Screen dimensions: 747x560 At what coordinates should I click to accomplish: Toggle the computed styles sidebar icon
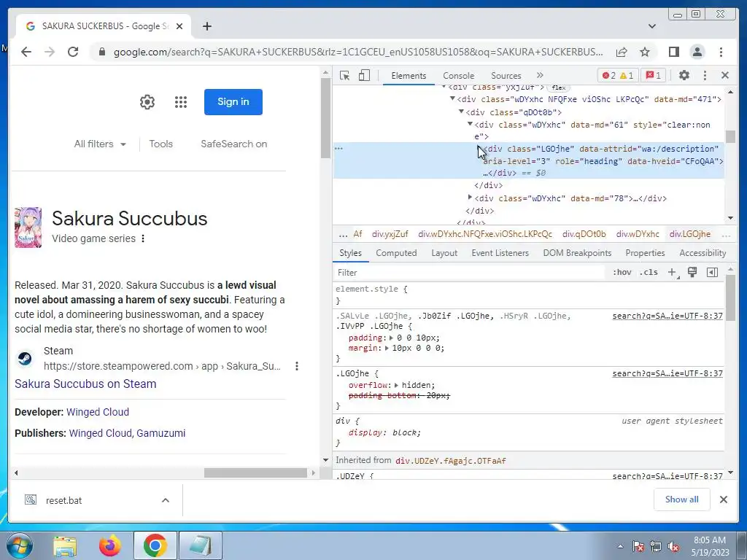712,273
